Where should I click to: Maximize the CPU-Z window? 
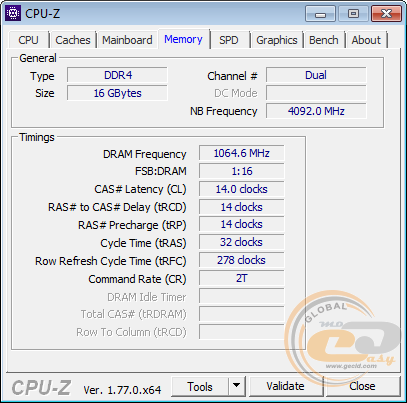pos(353,14)
